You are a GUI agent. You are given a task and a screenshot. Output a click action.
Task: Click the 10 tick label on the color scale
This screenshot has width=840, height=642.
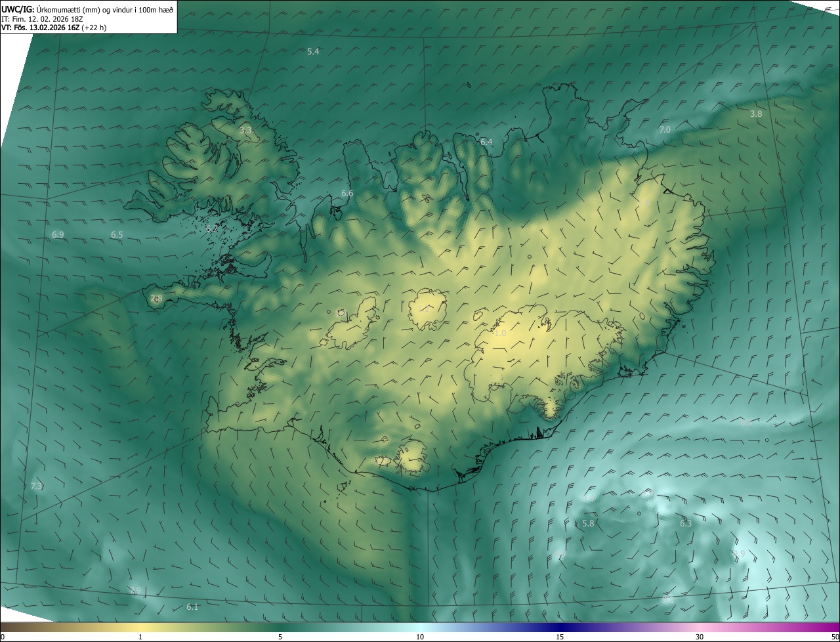[420, 637]
